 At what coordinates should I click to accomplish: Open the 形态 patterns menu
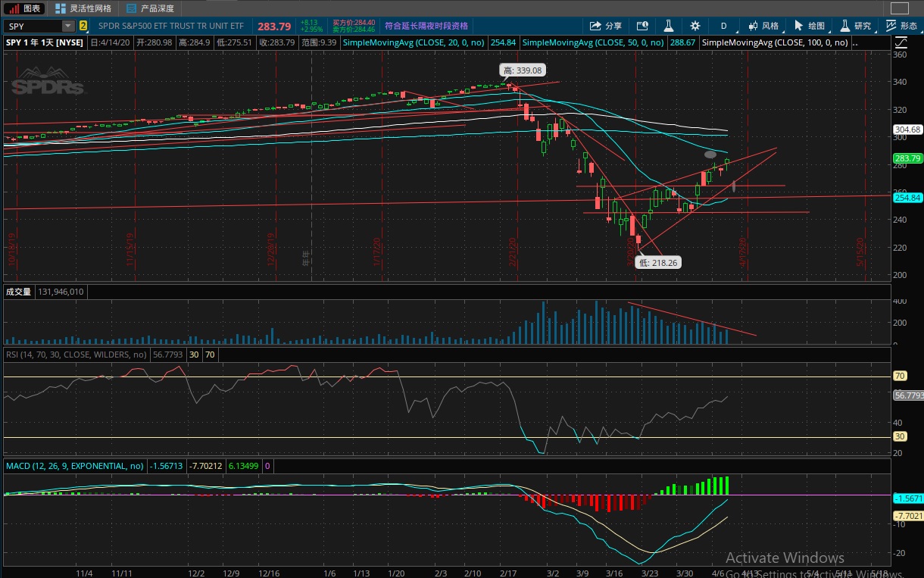(x=901, y=26)
